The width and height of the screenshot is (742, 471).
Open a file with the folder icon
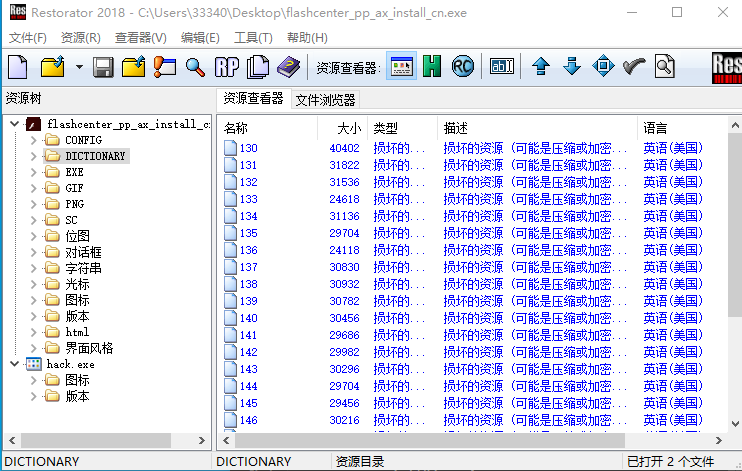(x=53, y=67)
